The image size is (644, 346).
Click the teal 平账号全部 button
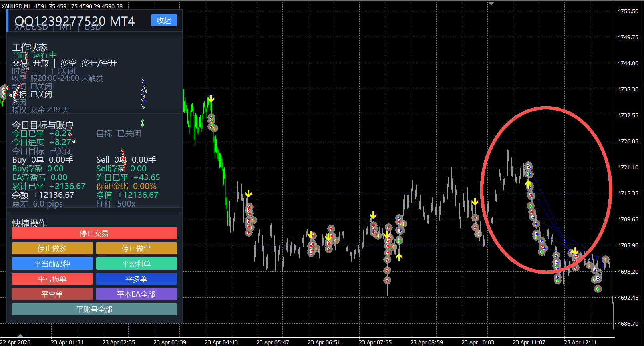click(x=94, y=310)
